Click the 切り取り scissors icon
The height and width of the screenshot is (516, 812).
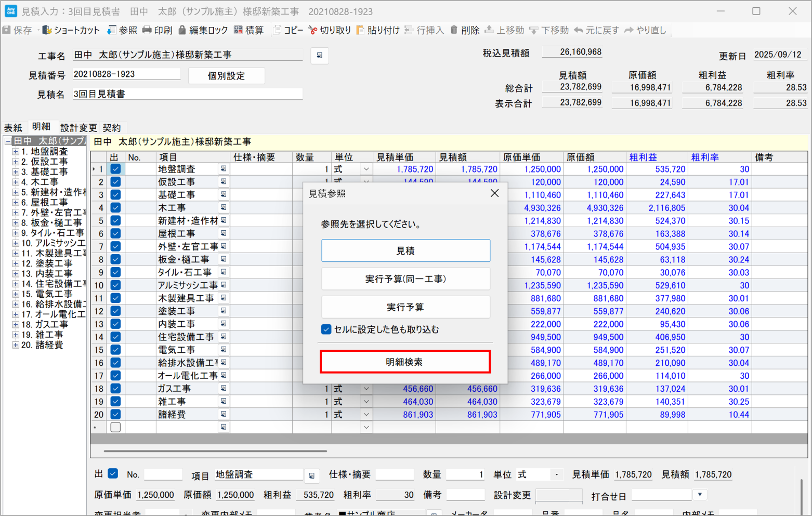click(x=312, y=30)
